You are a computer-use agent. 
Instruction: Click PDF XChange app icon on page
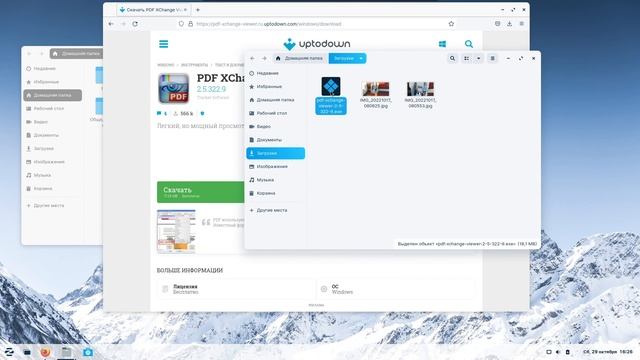173,88
